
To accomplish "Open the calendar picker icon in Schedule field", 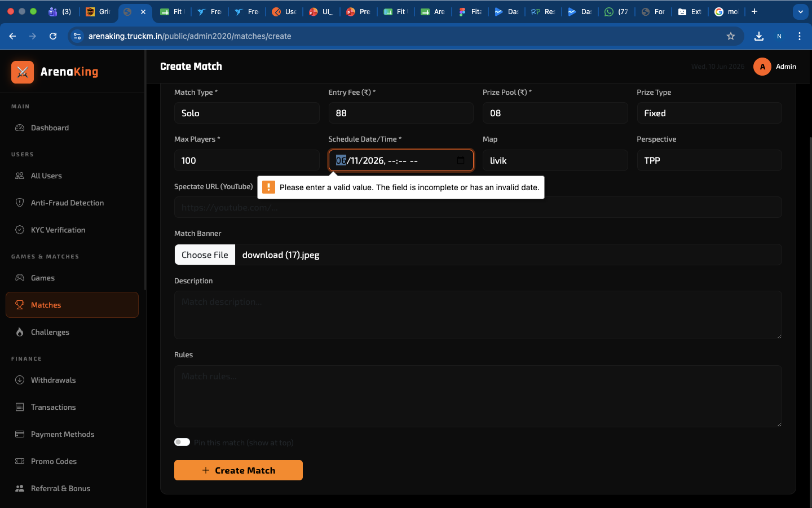I will click(461, 160).
